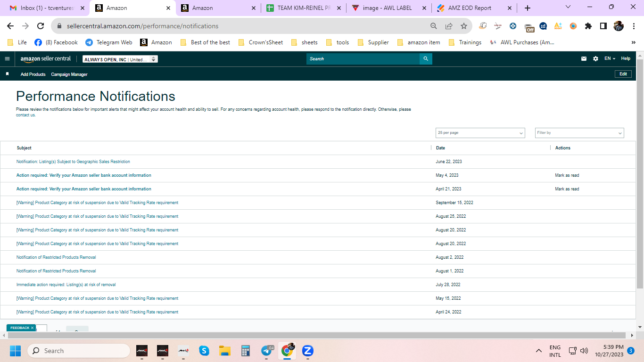Image resolution: width=644 pixels, height=362 pixels.
Task: Open the Chrome profile avatar
Action: 619,26
